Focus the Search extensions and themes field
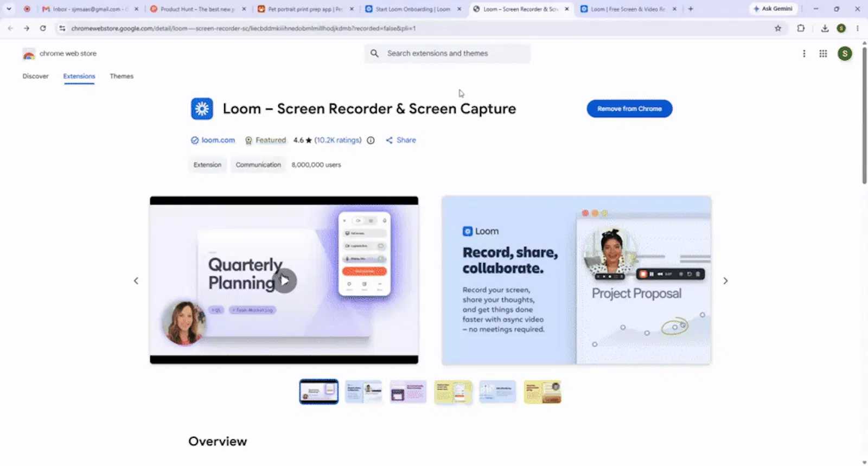Screen dimensions: 868x466 448,53
